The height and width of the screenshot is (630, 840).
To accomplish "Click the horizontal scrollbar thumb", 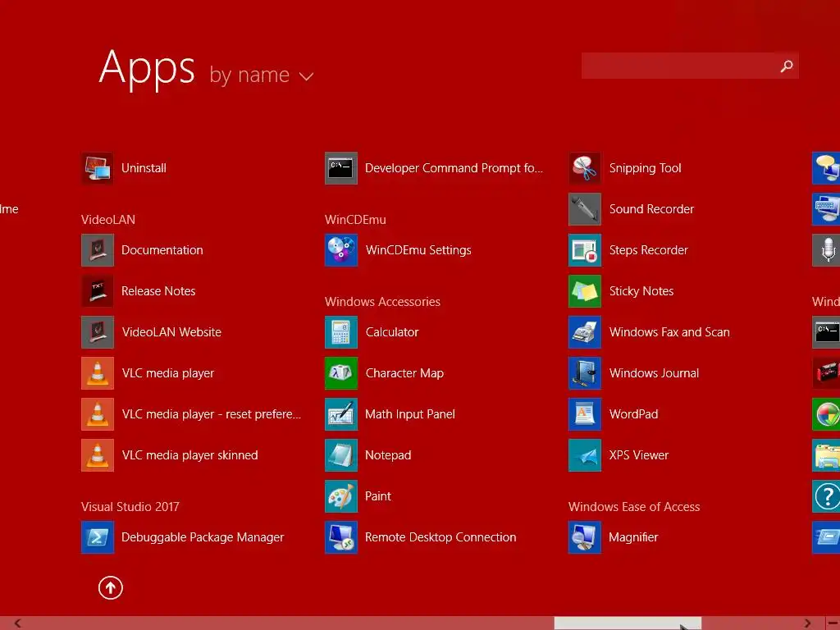I will 628,623.
